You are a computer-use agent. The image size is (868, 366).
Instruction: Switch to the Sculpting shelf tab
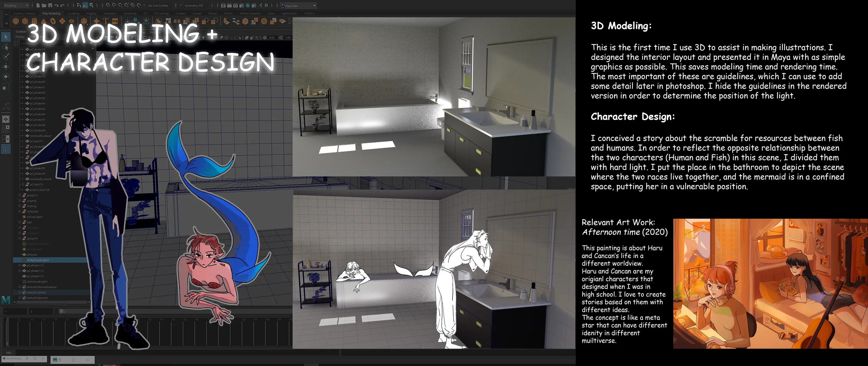tap(73, 13)
